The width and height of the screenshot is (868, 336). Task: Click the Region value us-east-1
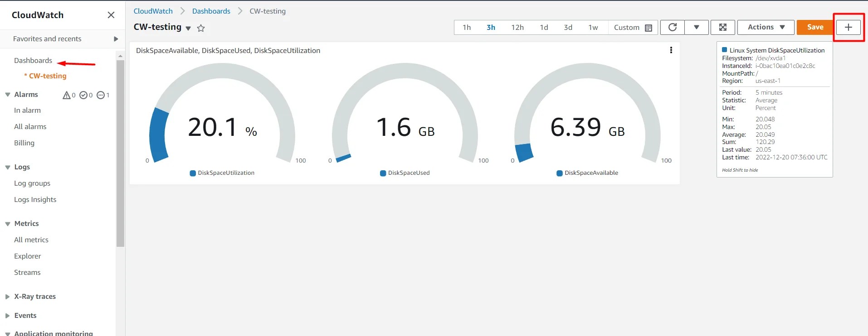(x=768, y=81)
